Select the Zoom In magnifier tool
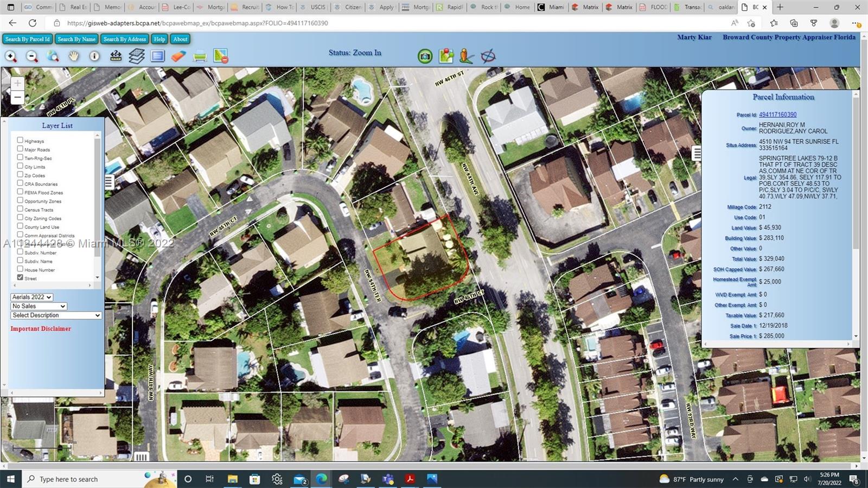This screenshot has height=488, width=868. pyautogui.click(x=11, y=56)
